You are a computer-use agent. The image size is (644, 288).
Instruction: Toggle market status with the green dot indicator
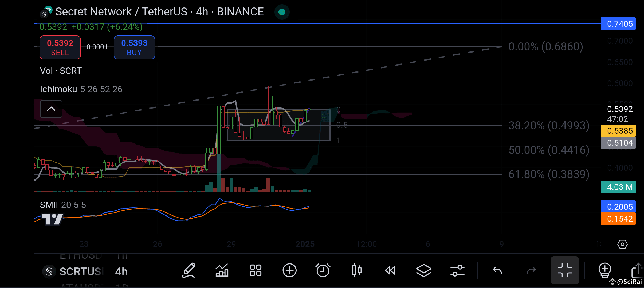pyautogui.click(x=282, y=12)
